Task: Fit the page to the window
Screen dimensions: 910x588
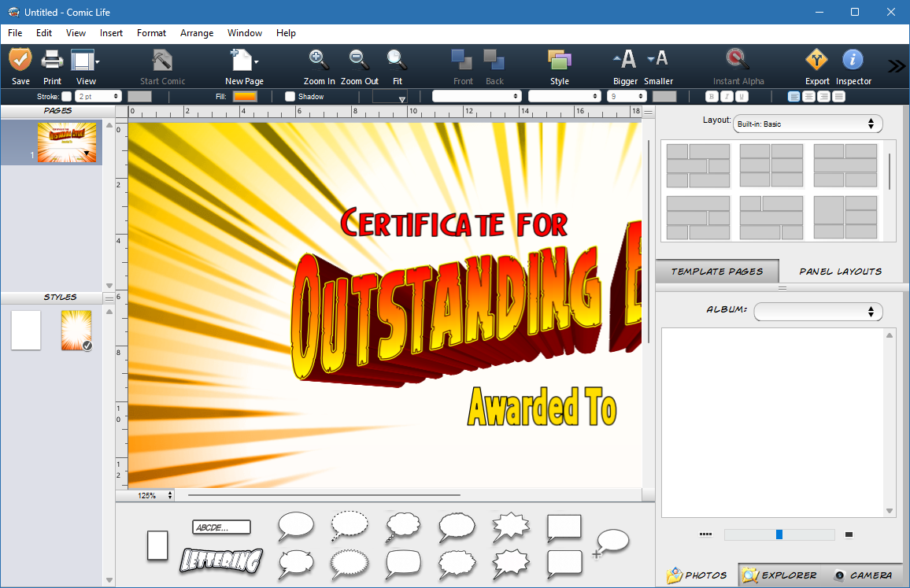Action: click(397, 60)
